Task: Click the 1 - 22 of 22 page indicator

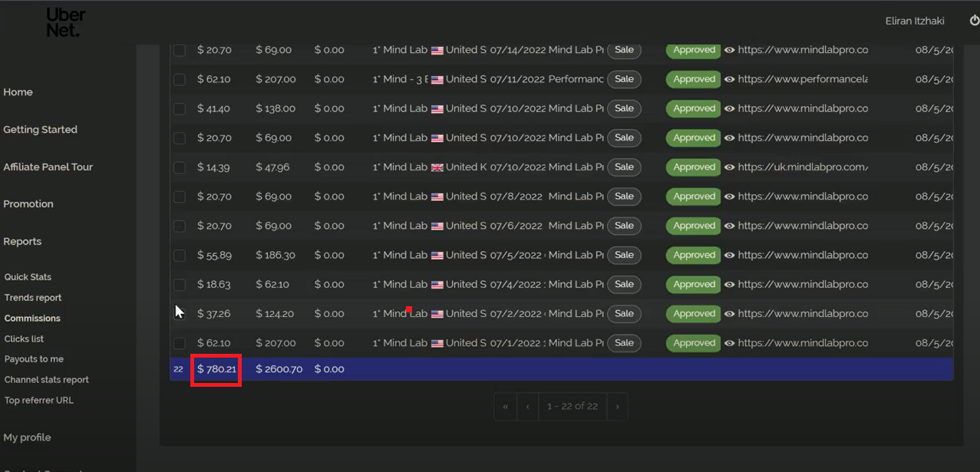Action: click(572, 406)
